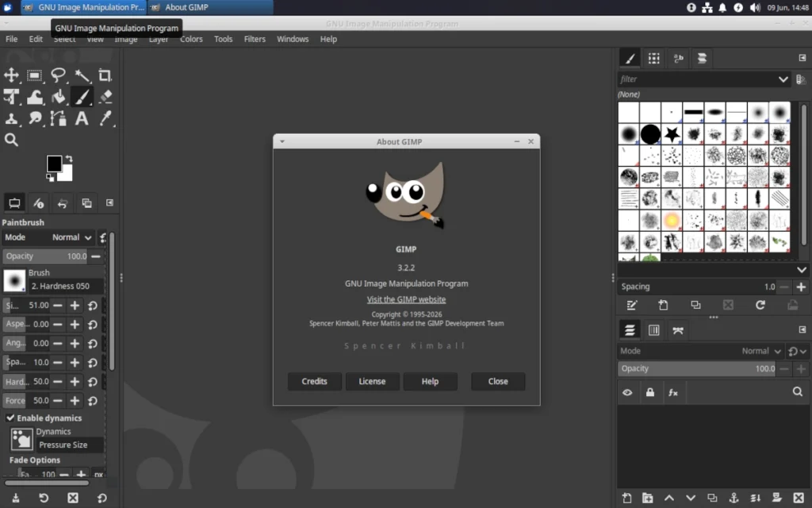Viewport: 812px width, 508px height.
Task: Select the Crop tool
Action: pyautogui.click(x=105, y=75)
